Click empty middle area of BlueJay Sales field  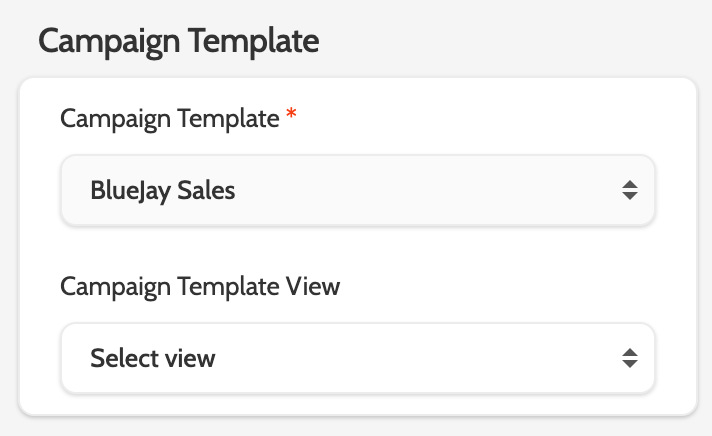coord(420,190)
